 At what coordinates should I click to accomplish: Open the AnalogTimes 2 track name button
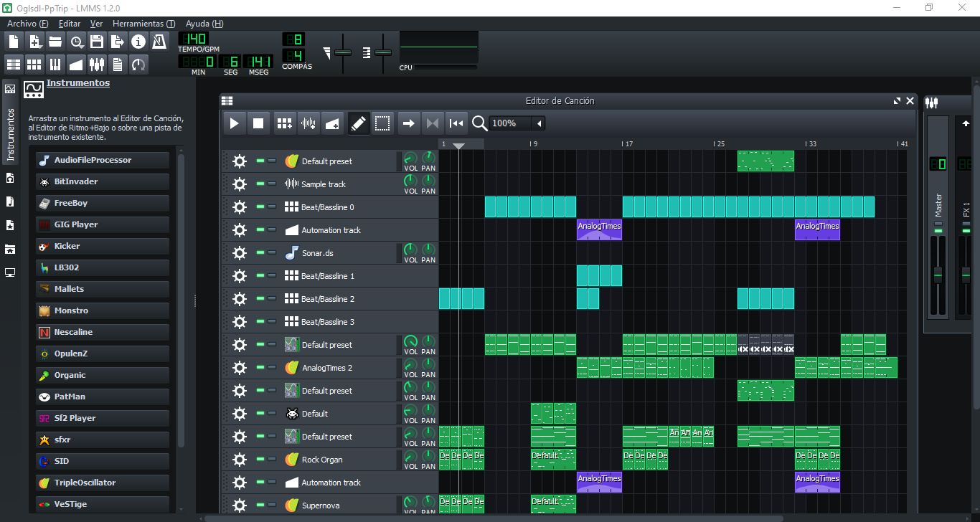[339, 368]
